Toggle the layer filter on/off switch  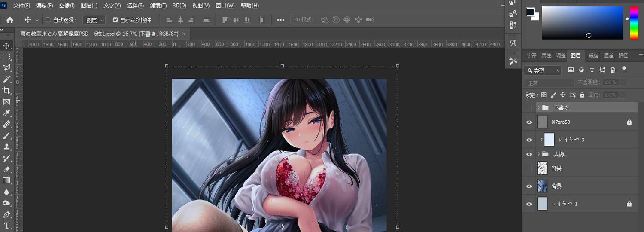coord(624,69)
